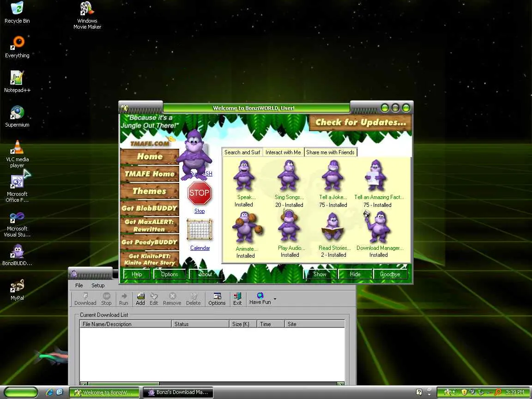The image size is (532, 399).
Task: Click the Have Fun toolbar button
Action: tap(260, 299)
